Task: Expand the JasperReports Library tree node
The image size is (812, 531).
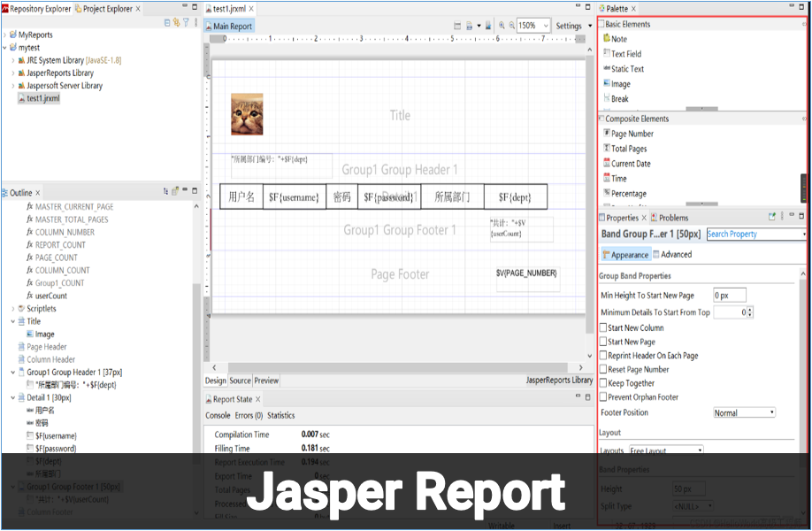Action: pyautogui.click(x=13, y=73)
